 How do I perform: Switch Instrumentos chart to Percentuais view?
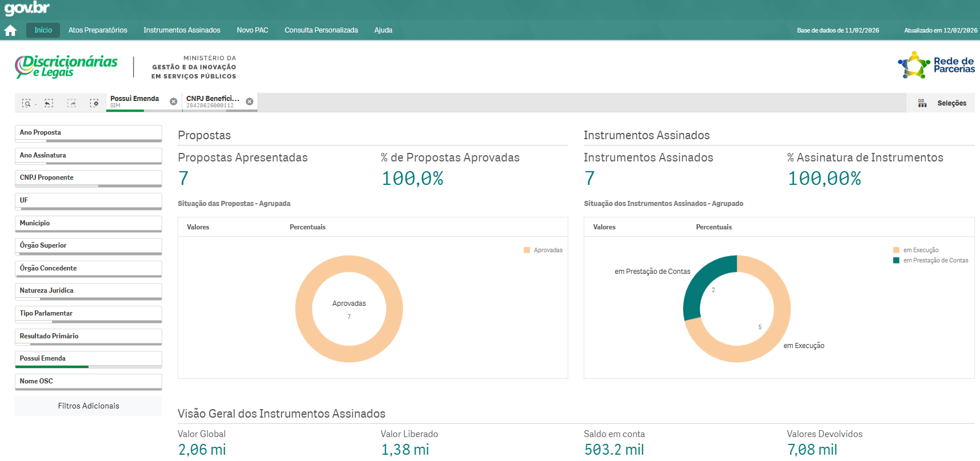click(x=713, y=227)
